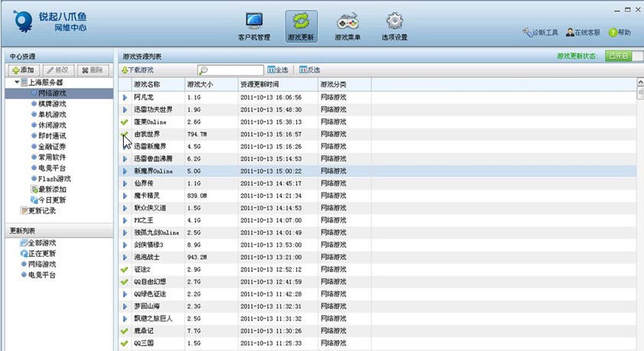Select Flash游戏 tree item
Screen dimensions: 644x351
point(54,179)
